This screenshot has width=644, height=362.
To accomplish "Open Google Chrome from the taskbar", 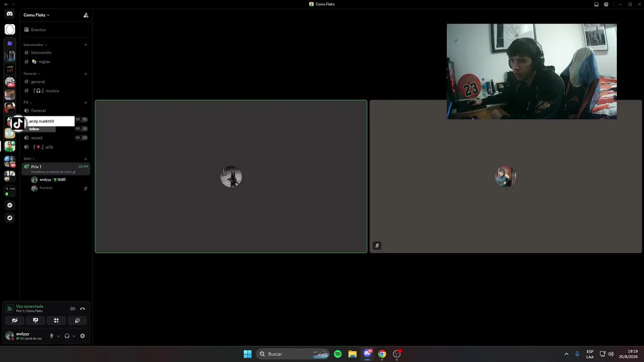I will [382, 354].
